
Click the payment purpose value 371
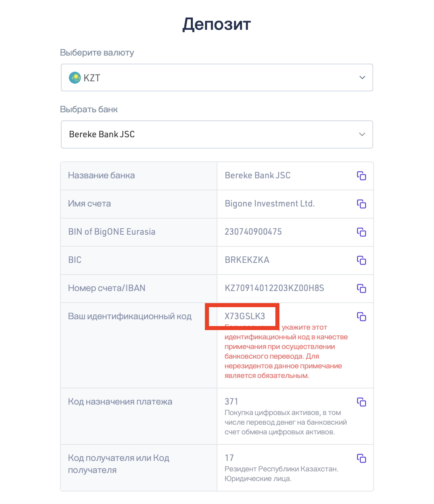coord(231,402)
